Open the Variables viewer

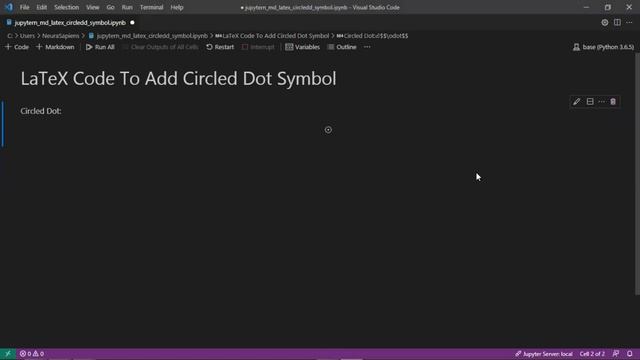tap(302, 47)
